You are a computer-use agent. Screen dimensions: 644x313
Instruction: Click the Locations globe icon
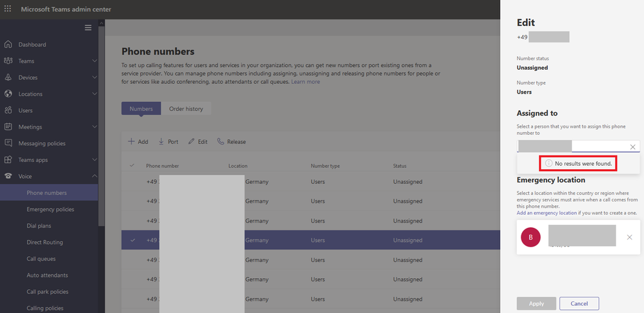pos(8,94)
